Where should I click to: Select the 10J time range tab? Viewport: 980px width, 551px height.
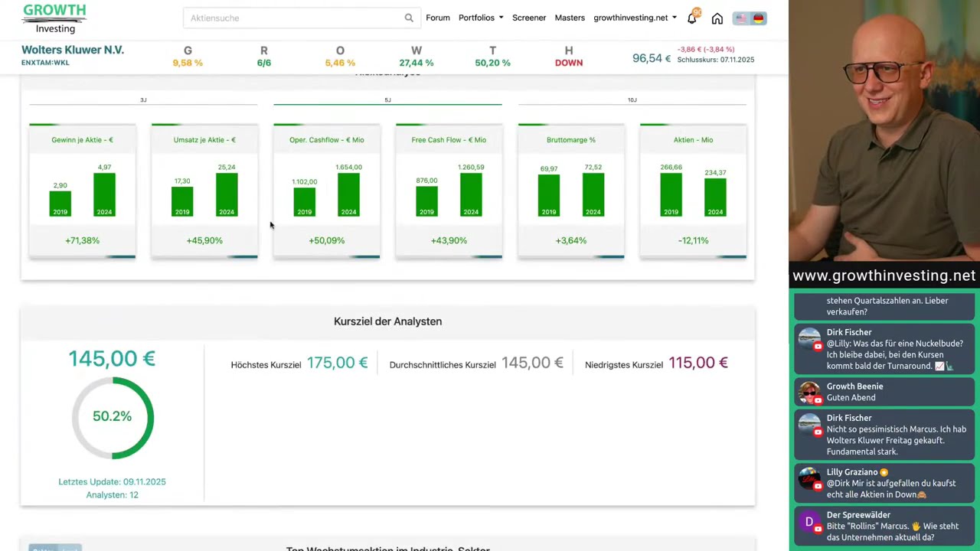click(x=632, y=100)
